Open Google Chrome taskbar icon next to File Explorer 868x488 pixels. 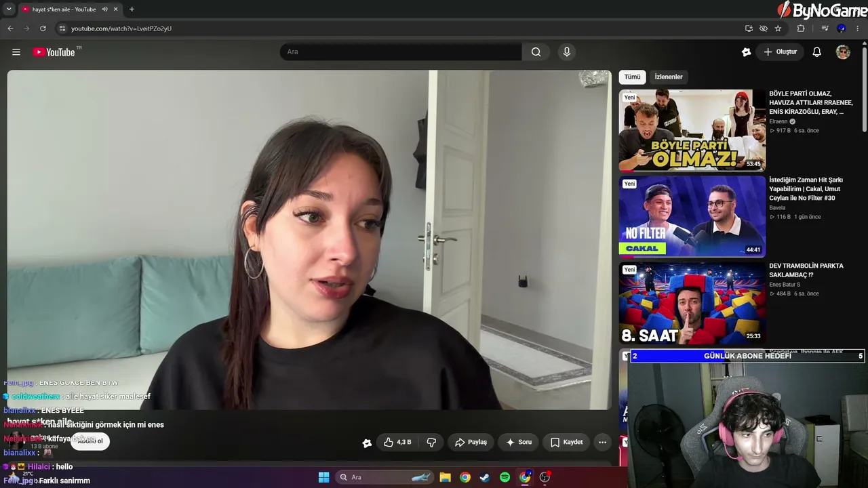465,477
